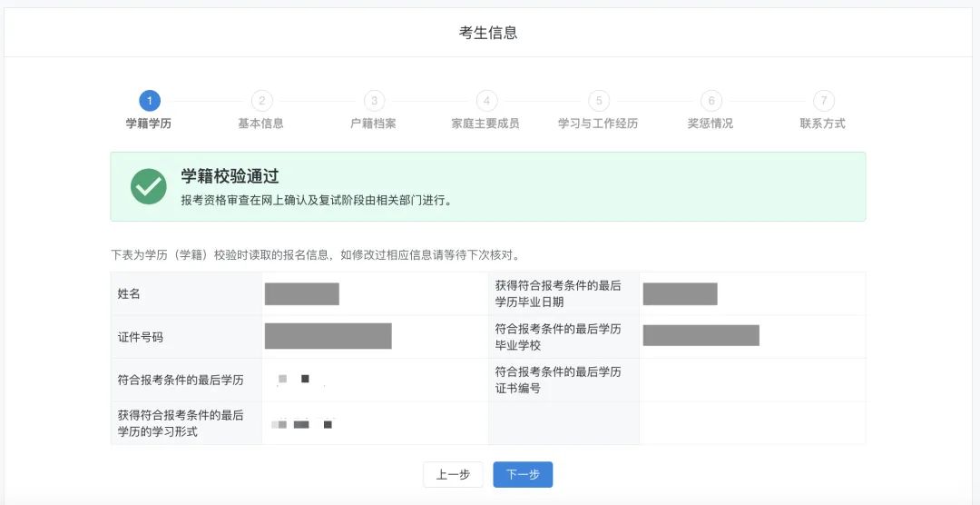Click the empty 证书编号 value cell
980x505 pixels.
(x=751, y=380)
